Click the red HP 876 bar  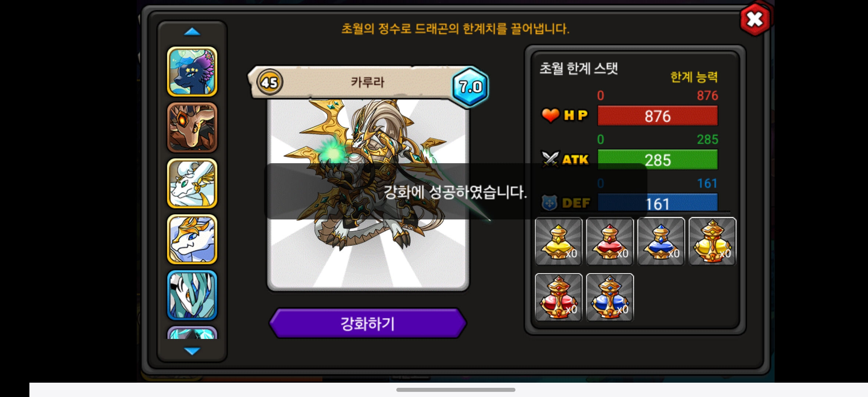point(657,116)
